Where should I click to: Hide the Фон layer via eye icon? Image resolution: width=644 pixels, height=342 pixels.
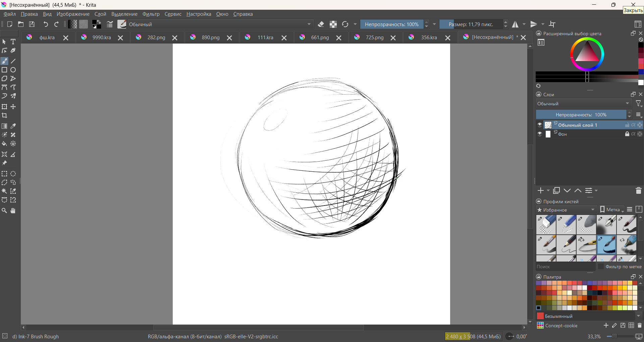pos(539,134)
